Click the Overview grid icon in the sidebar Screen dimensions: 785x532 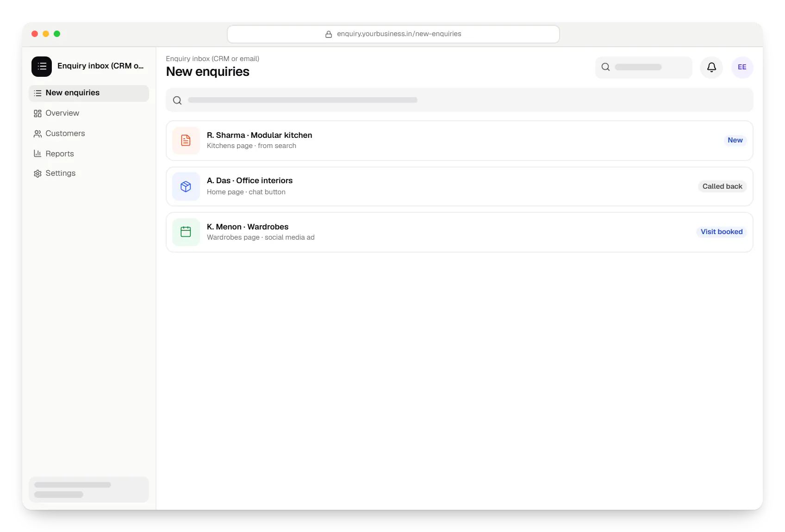37,113
